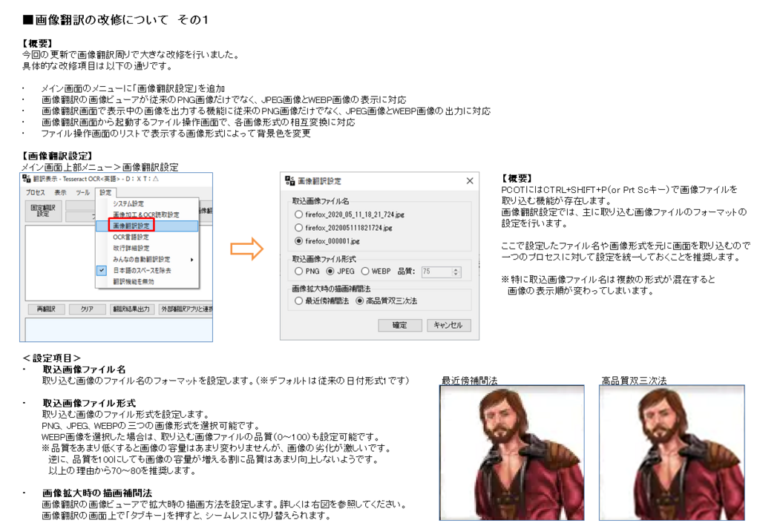Screen dimensions: 760x532
Task: Click the 【画像翻訳設定】 section heading
Action: point(56,156)
